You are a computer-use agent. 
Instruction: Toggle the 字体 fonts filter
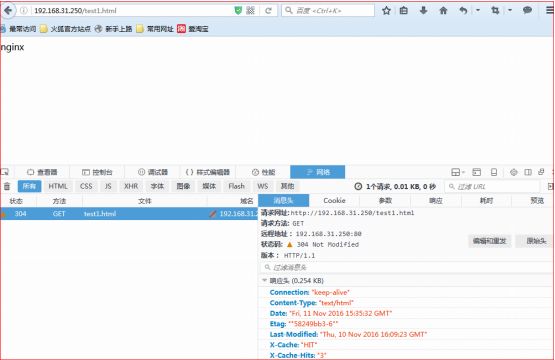click(157, 186)
